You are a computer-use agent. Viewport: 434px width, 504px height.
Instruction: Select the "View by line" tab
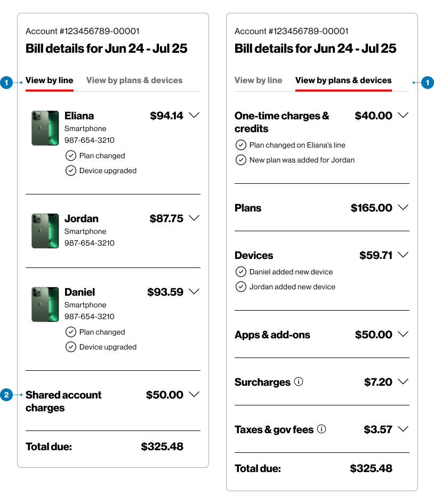[x=49, y=80]
